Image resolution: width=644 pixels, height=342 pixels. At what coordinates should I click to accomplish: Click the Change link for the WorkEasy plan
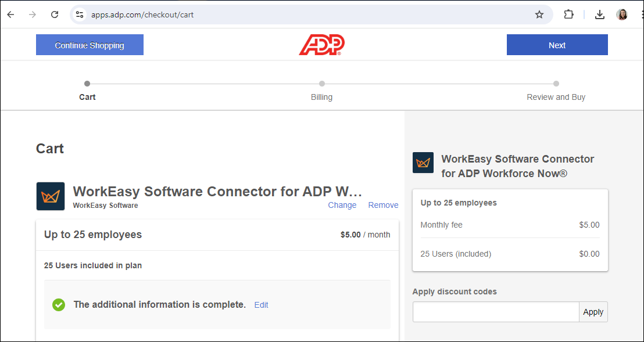[342, 205]
